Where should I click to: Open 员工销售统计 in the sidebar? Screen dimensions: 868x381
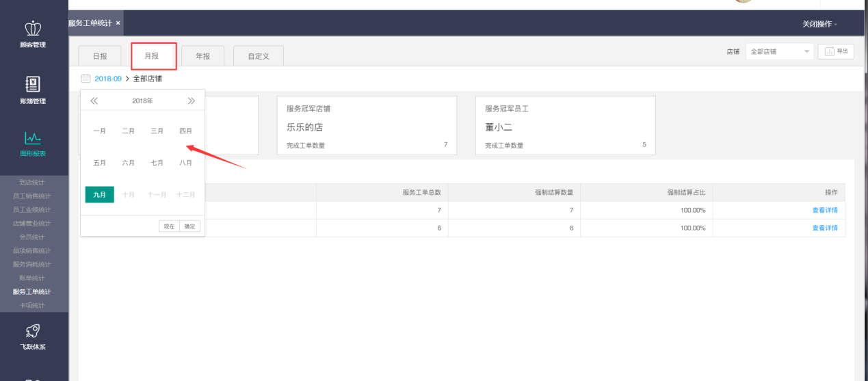pos(32,196)
